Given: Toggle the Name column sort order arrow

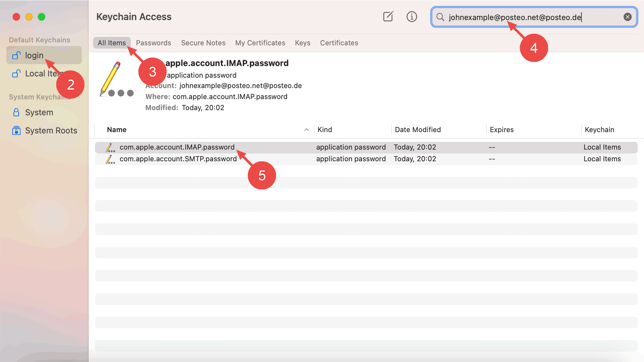Looking at the screenshot, I should [x=306, y=130].
